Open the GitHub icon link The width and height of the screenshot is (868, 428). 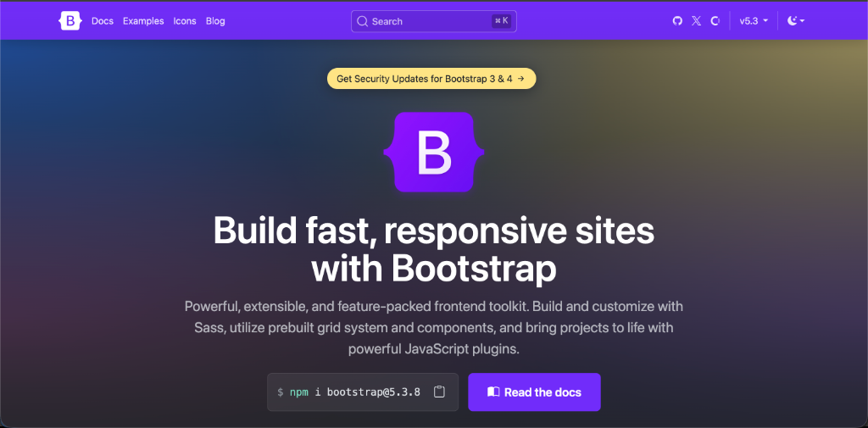click(677, 21)
